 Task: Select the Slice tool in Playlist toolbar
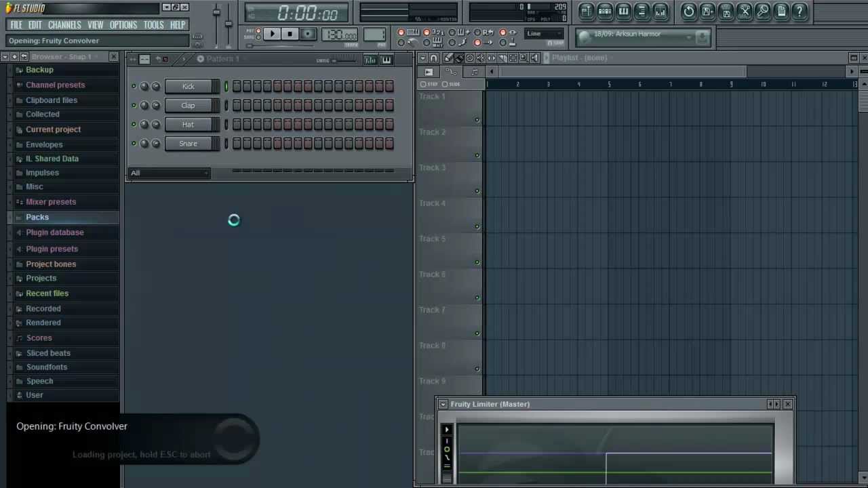pos(502,58)
